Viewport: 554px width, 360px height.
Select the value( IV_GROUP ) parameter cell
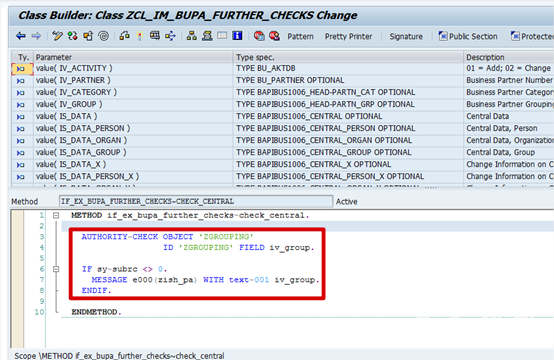coord(133,105)
